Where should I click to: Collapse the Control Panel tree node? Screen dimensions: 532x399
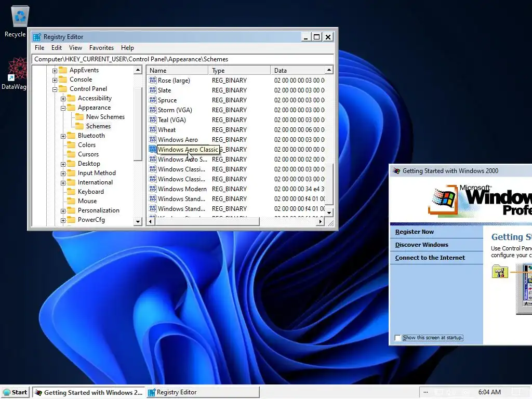(x=55, y=89)
